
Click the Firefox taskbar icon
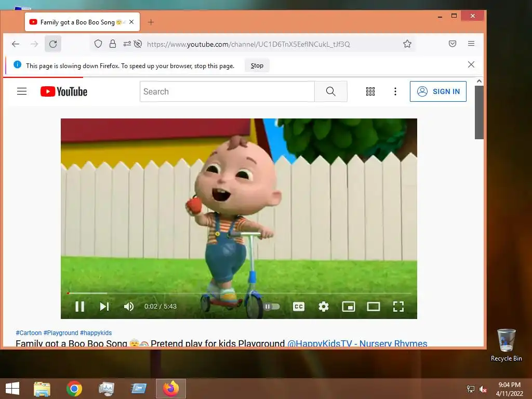pos(170,389)
